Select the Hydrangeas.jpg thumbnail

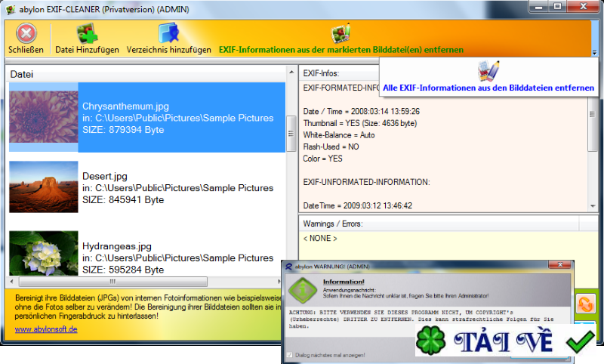click(44, 253)
